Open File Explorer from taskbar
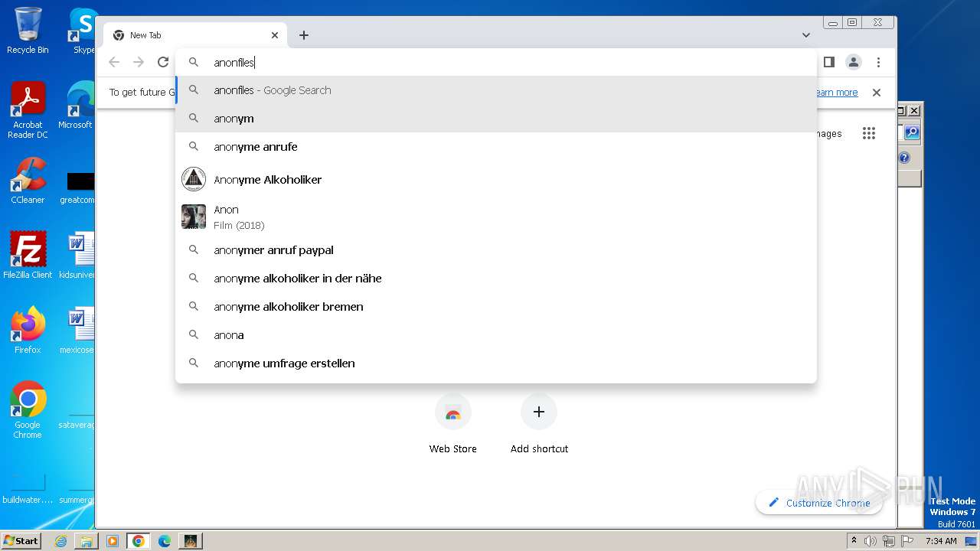 [x=87, y=541]
